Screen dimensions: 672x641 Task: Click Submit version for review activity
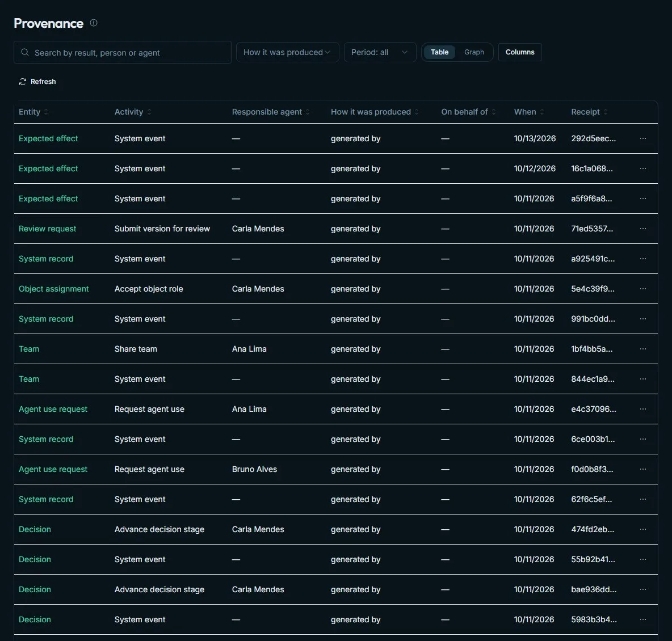[x=162, y=229]
